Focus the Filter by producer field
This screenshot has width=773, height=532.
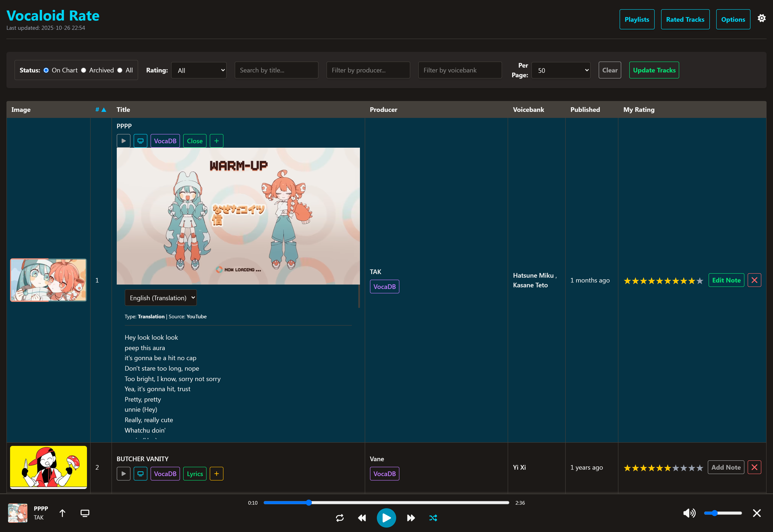[x=368, y=70]
